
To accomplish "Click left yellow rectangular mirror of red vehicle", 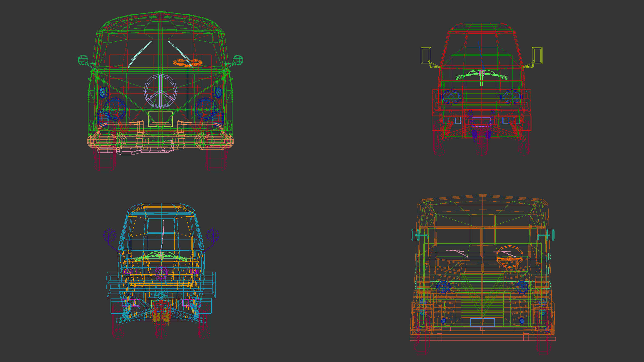I will [x=426, y=55].
